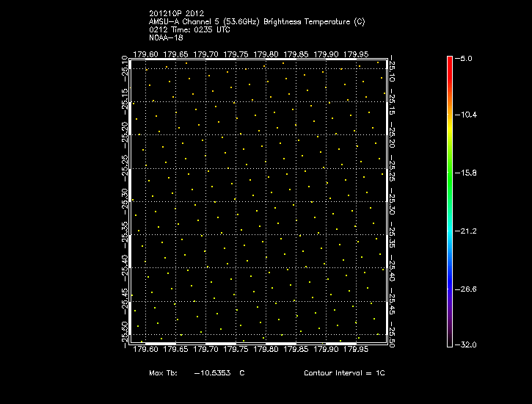Select the 201210P 2012 header text
This screenshot has width=532, height=404.
click(x=175, y=13)
